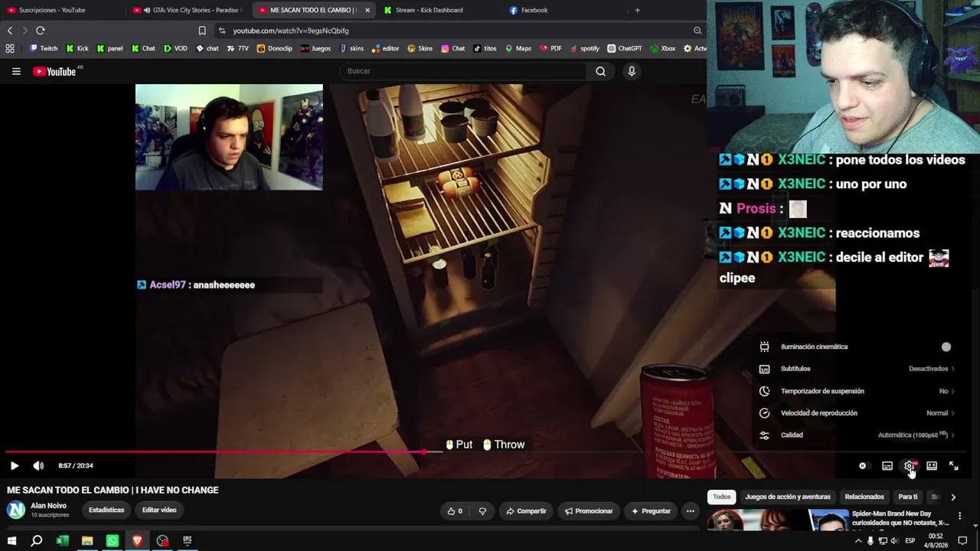Open the browser apps grid icon
Screen dimensions: 980x551
(x=10, y=48)
